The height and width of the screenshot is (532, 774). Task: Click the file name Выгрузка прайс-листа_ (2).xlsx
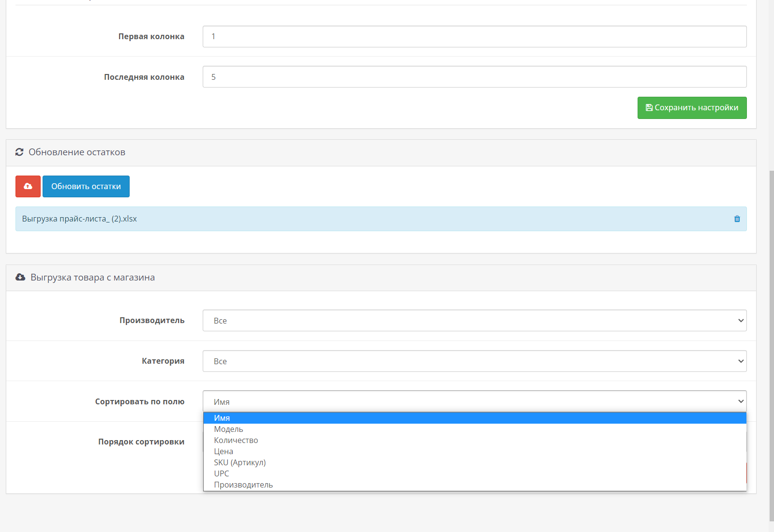pyautogui.click(x=79, y=219)
